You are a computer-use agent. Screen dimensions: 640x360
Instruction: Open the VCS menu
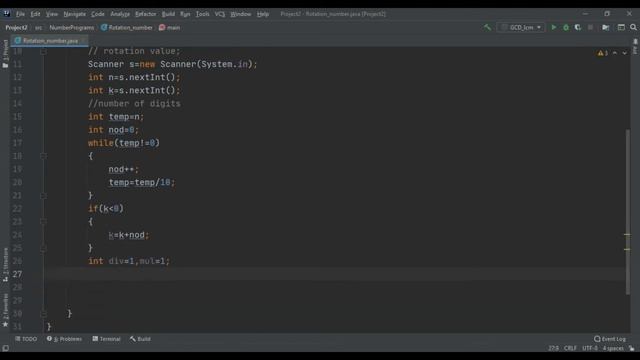(x=220, y=14)
